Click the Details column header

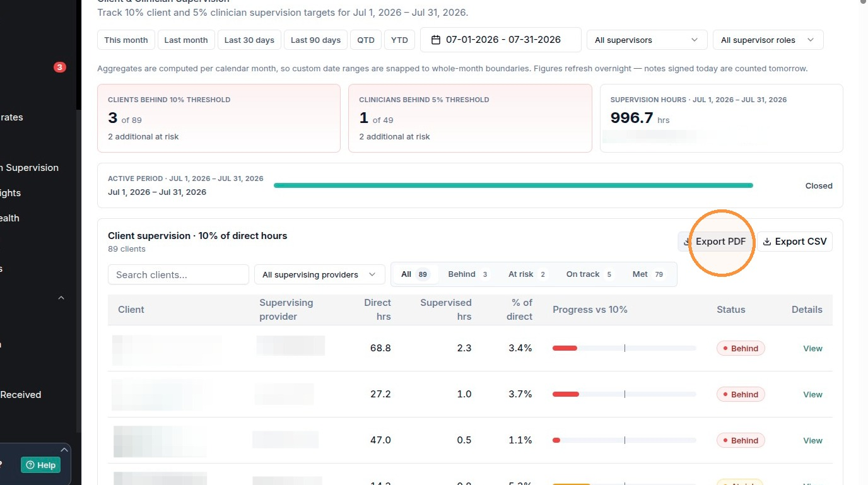click(807, 310)
